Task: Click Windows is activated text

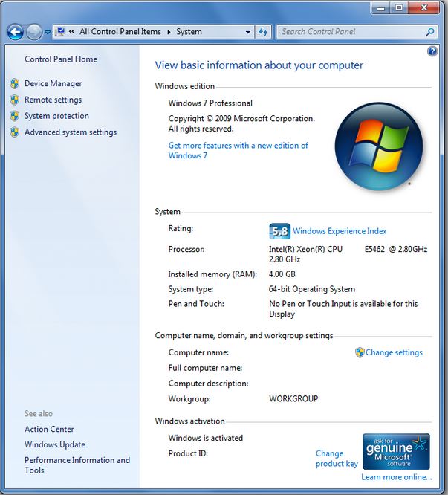Action: (206, 438)
